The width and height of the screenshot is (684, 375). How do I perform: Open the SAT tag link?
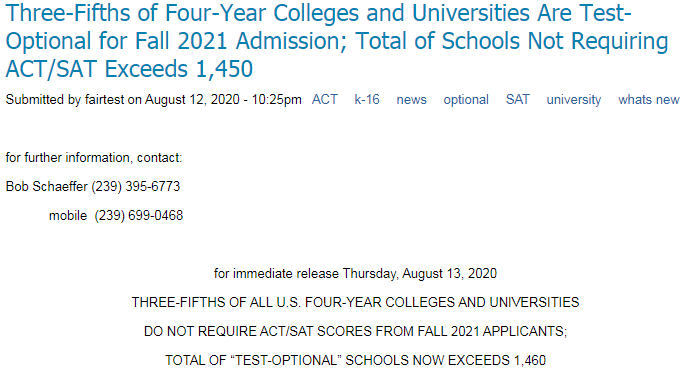coord(517,99)
